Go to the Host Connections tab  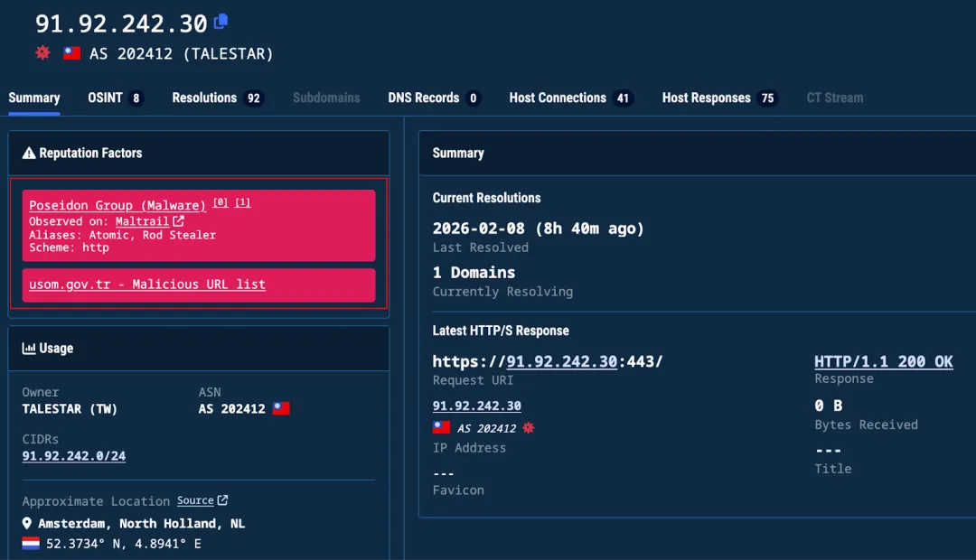(558, 98)
